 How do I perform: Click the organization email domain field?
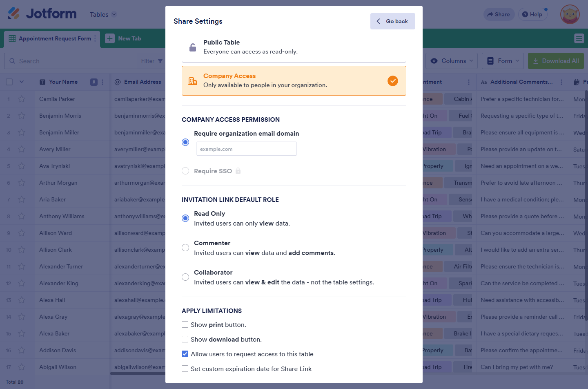pyautogui.click(x=247, y=149)
